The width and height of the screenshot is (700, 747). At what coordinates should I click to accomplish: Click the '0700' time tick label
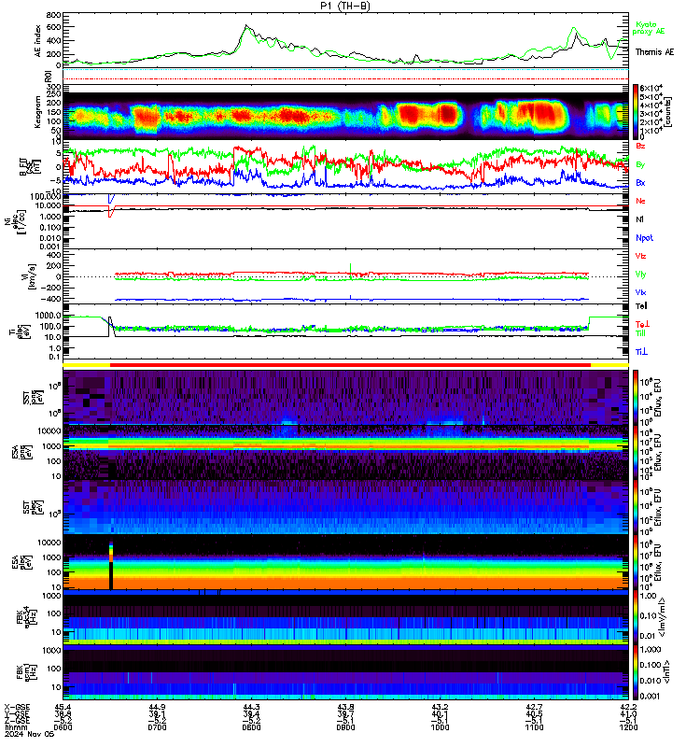157,727
